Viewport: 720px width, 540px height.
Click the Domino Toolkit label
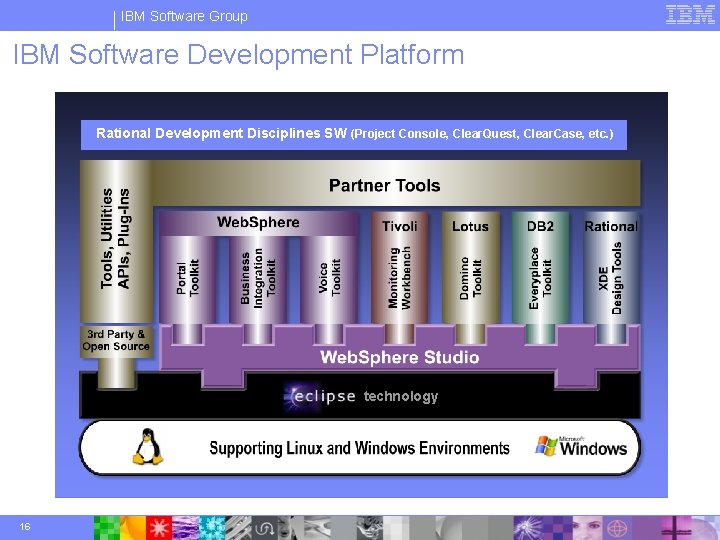click(x=471, y=278)
